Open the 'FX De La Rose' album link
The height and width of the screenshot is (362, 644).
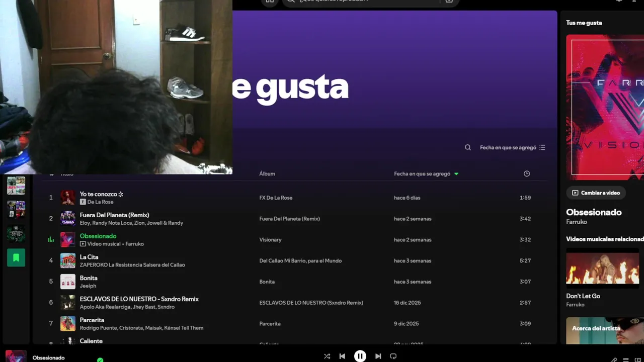point(276,198)
